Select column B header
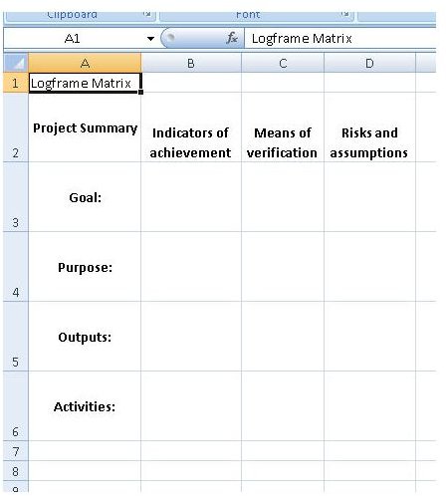 pos(191,63)
